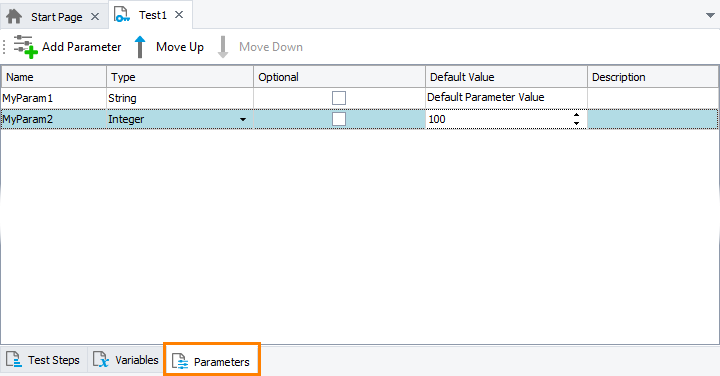Click the Optional column header
Viewport: 720px width, 376px height.
click(339, 77)
